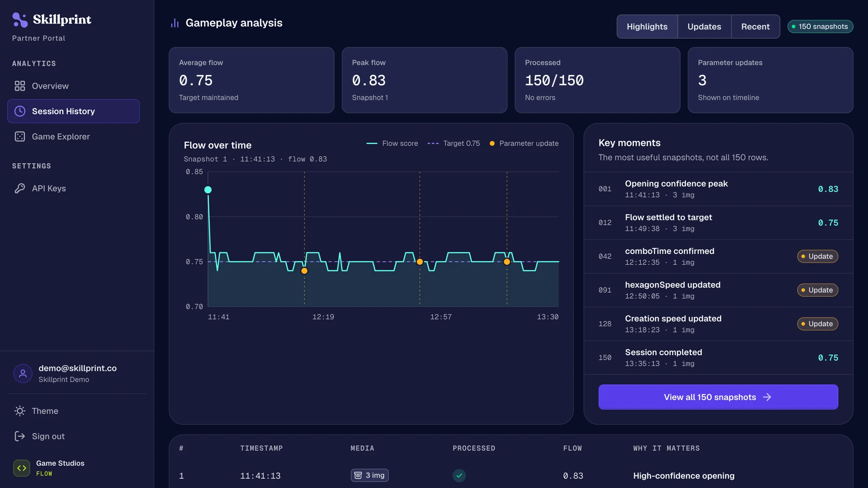Open the 3 img media badge
The height and width of the screenshot is (488, 868).
point(370,475)
